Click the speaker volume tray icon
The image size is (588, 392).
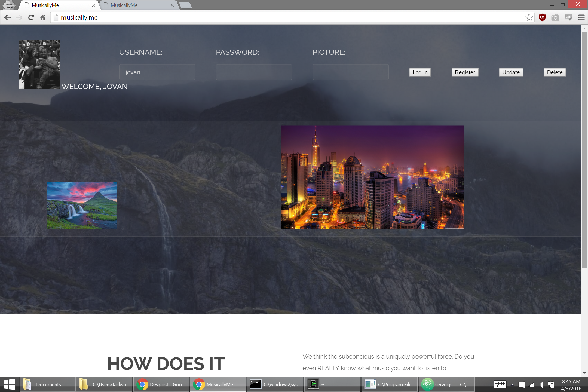pos(541,385)
